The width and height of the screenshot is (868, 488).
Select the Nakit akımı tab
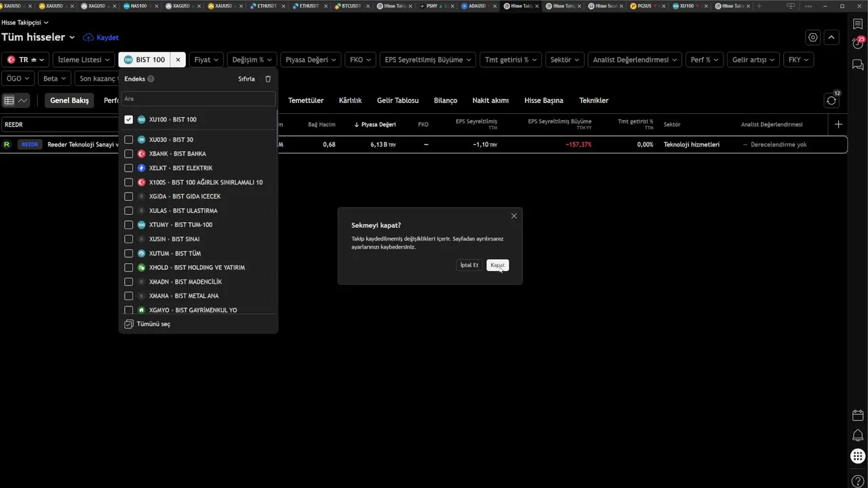tap(490, 100)
